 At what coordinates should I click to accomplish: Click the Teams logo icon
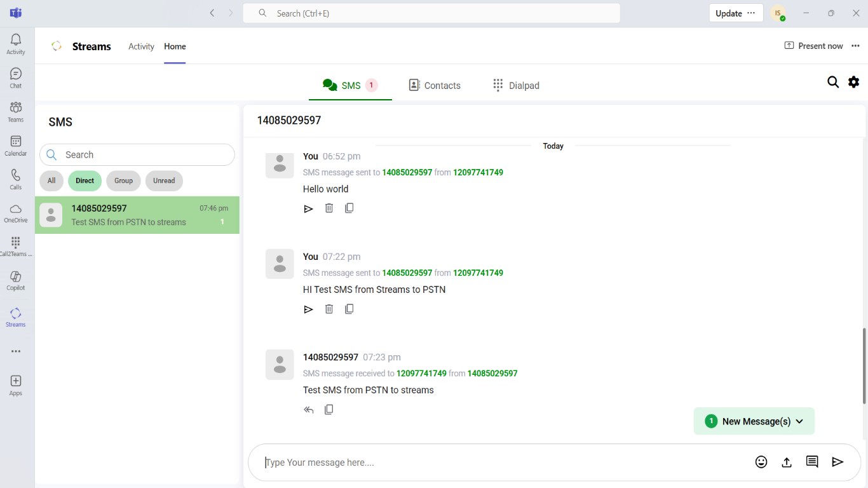16,13
